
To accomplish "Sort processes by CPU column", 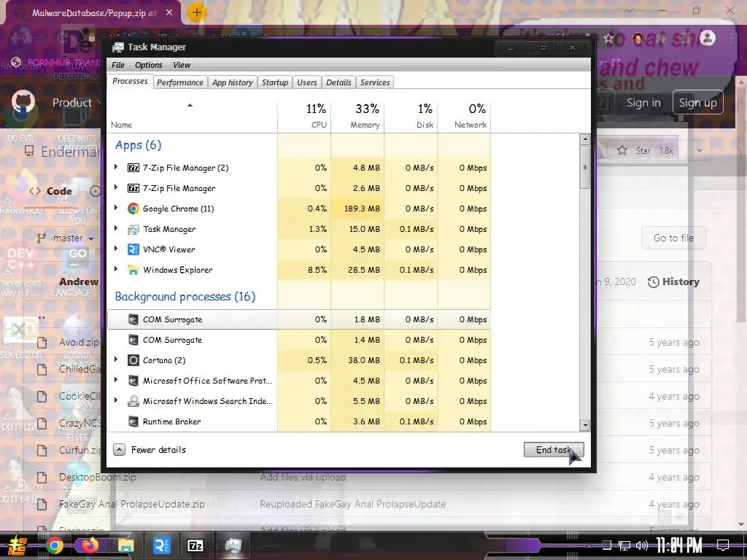I will (x=304, y=116).
